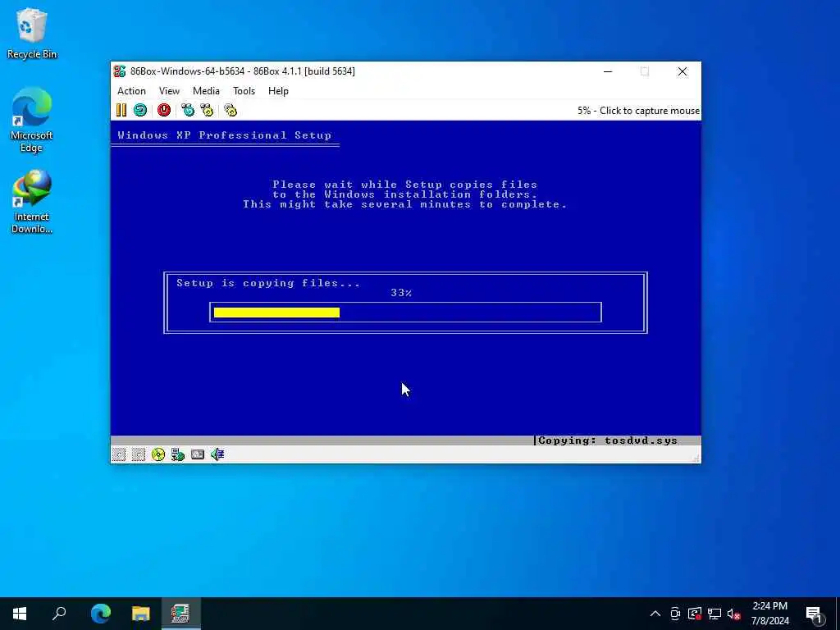The width and height of the screenshot is (840, 630).
Task: Open taskbar Search magnifier
Action: click(x=59, y=614)
